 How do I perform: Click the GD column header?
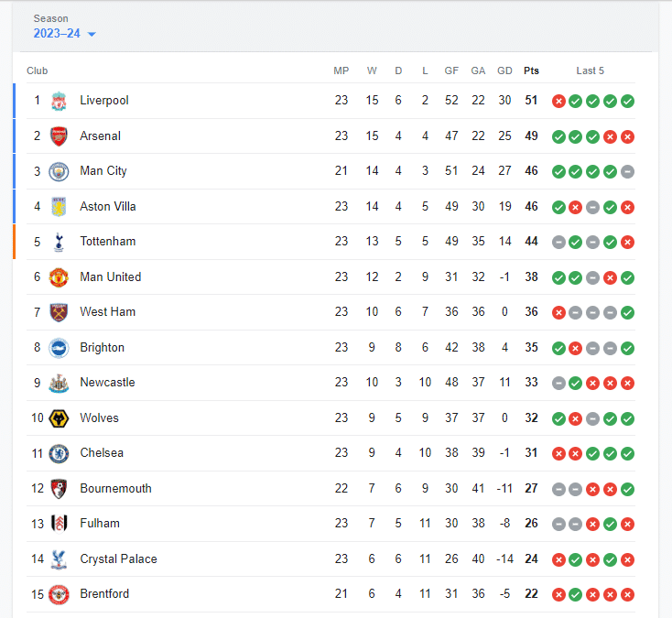(504, 70)
